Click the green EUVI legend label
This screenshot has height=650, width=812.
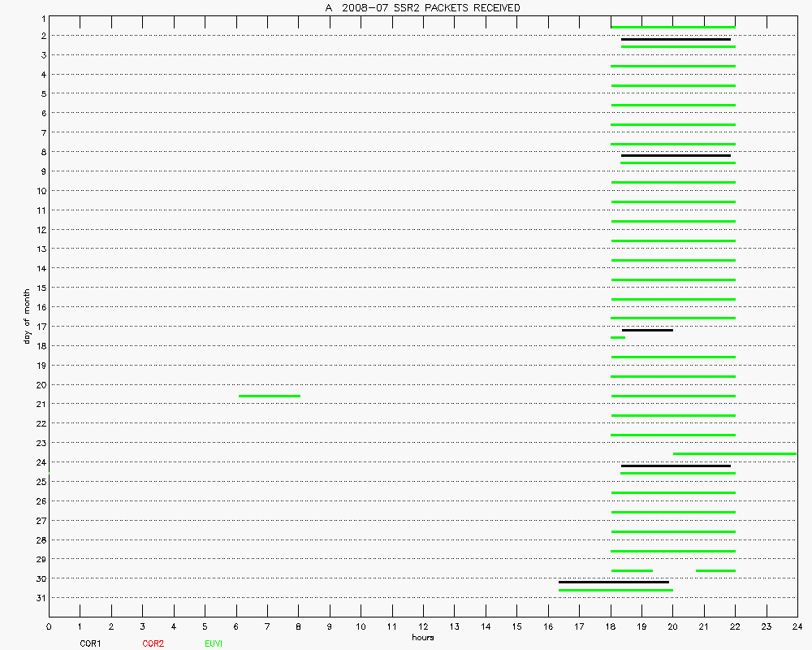tap(214, 643)
